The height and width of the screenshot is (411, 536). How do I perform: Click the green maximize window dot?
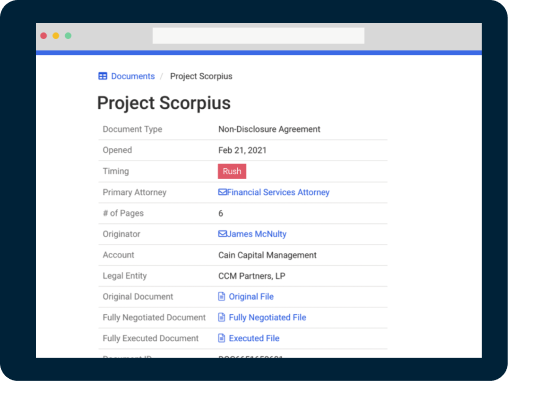tap(68, 36)
